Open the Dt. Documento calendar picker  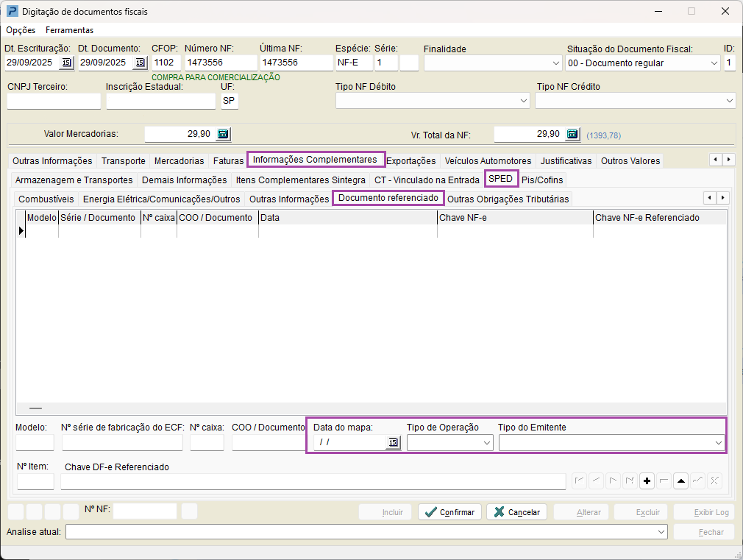pyautogui.click(x=140, y=63)
